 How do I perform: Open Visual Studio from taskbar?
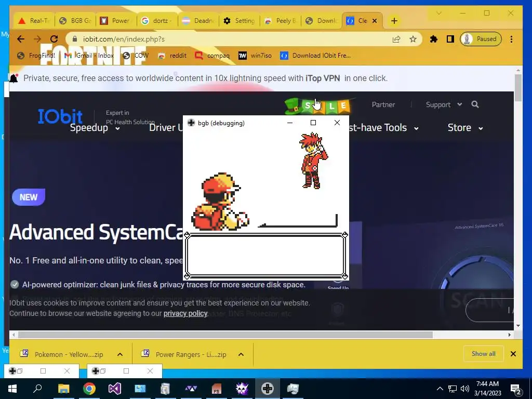(115, 389)
